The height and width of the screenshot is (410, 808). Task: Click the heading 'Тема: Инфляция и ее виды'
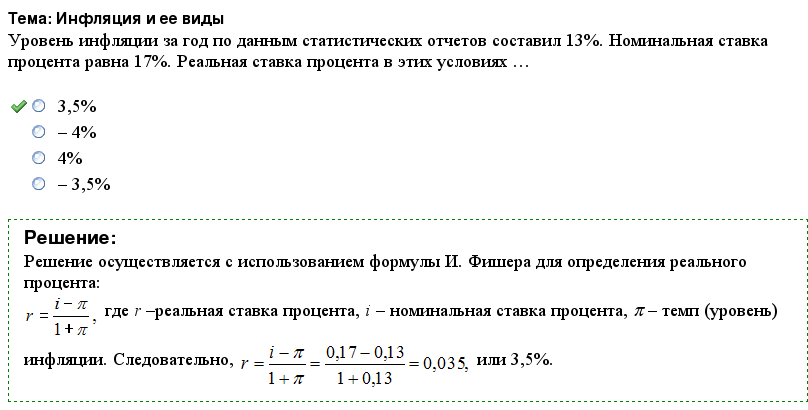(x=116, y=19)
